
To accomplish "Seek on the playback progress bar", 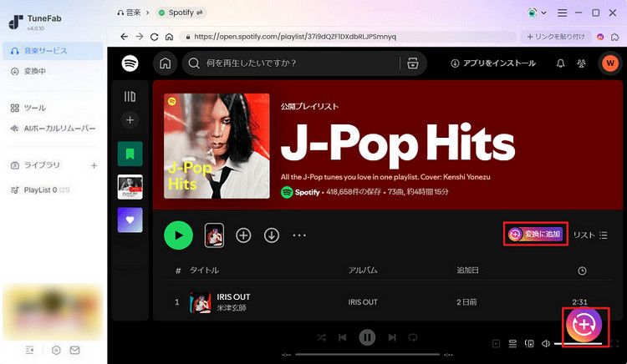I will click(x=367, y=355).
